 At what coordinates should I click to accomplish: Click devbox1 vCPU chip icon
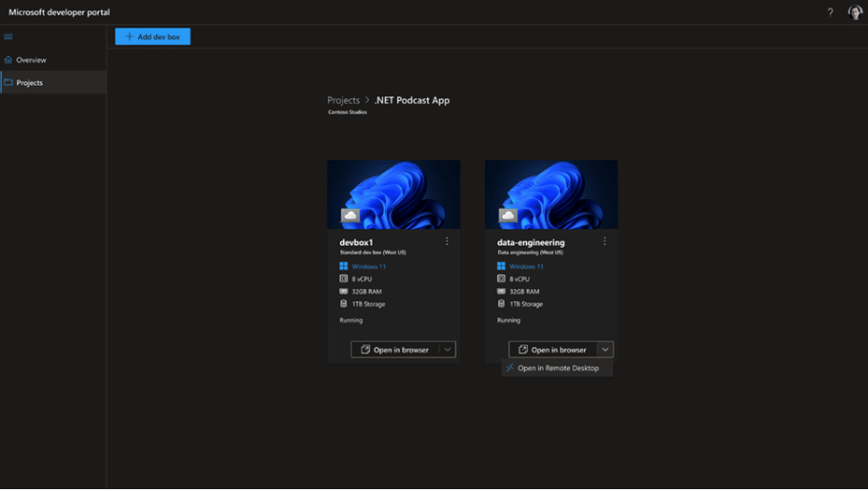(x=344, y=278)
